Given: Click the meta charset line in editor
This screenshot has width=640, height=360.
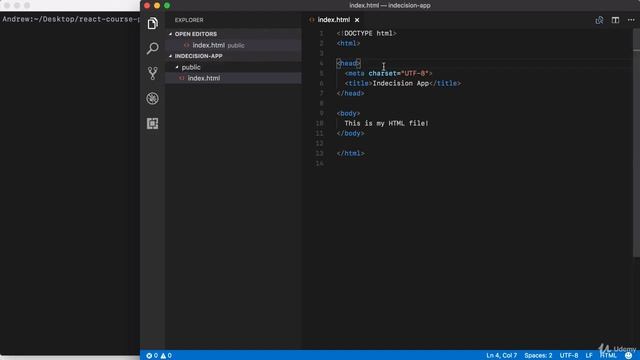Looking at the screenshot, I should coord(388,73).
